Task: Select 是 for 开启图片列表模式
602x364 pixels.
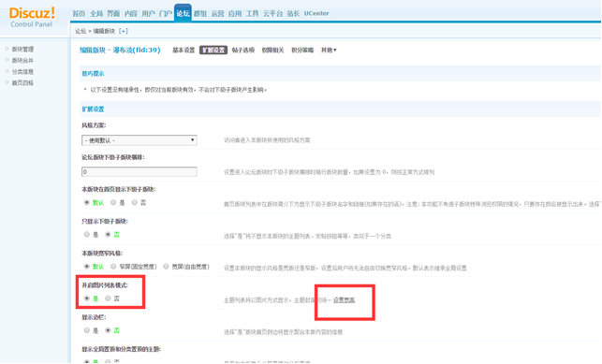Action: (x=87, y=298)
